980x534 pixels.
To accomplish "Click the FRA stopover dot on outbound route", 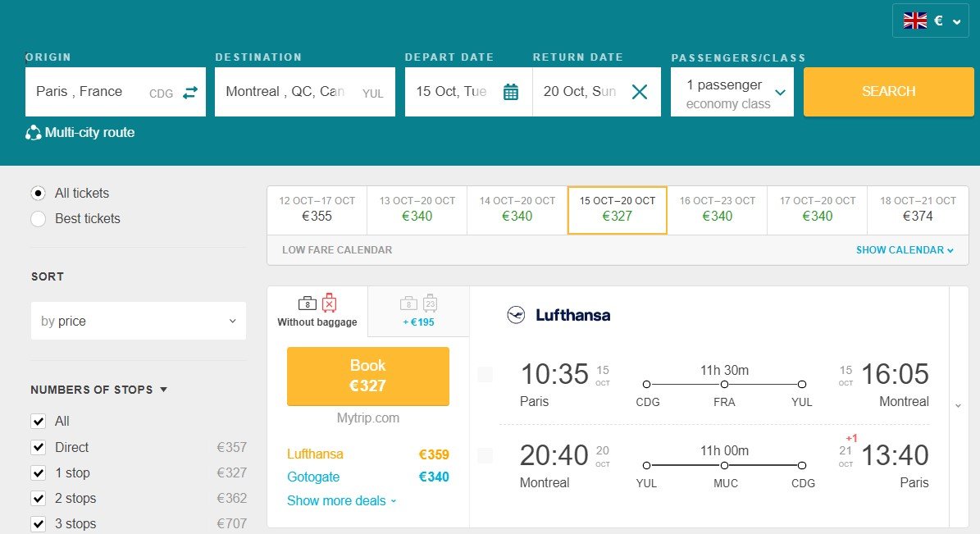I will coord(724,384).
